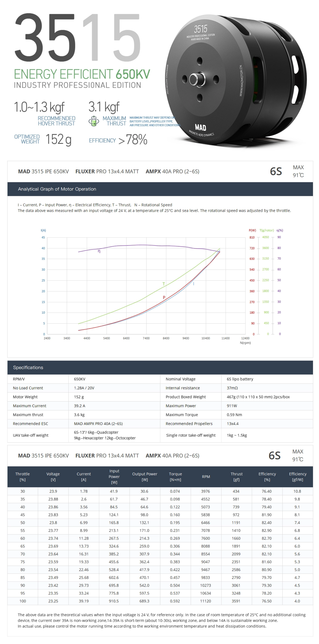Click the 4050 tick on the thrust axis
Screen dimensions: 319x644
coord(266,237)
